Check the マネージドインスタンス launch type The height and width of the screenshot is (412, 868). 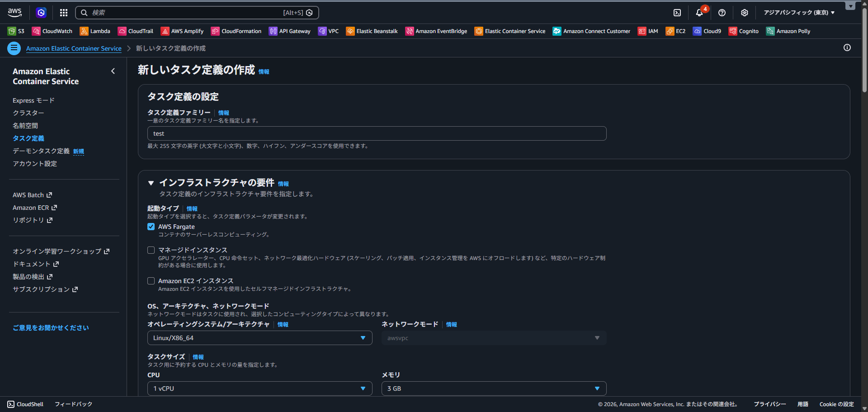(x=151, y=250)
